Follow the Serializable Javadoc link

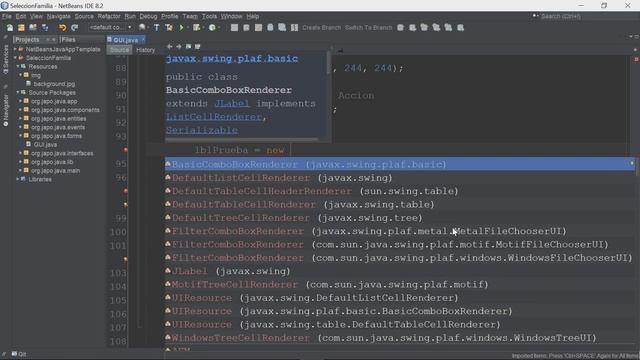(202, 131)
